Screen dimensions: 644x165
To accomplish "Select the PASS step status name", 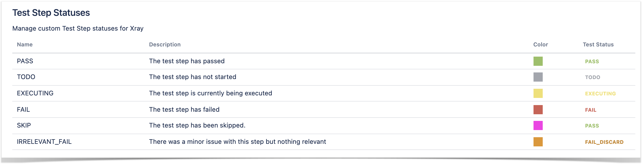I will (25, 61).
